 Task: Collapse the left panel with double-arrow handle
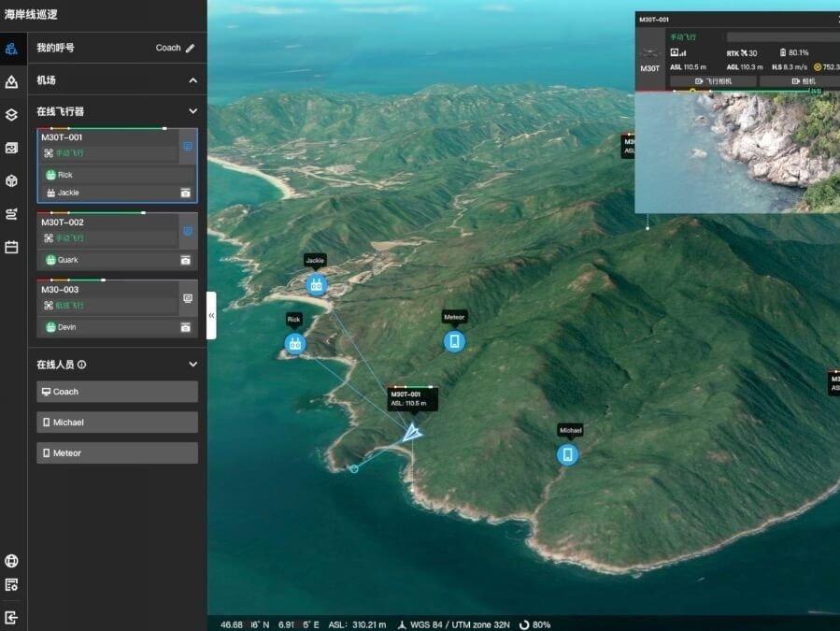click(211, 315)
